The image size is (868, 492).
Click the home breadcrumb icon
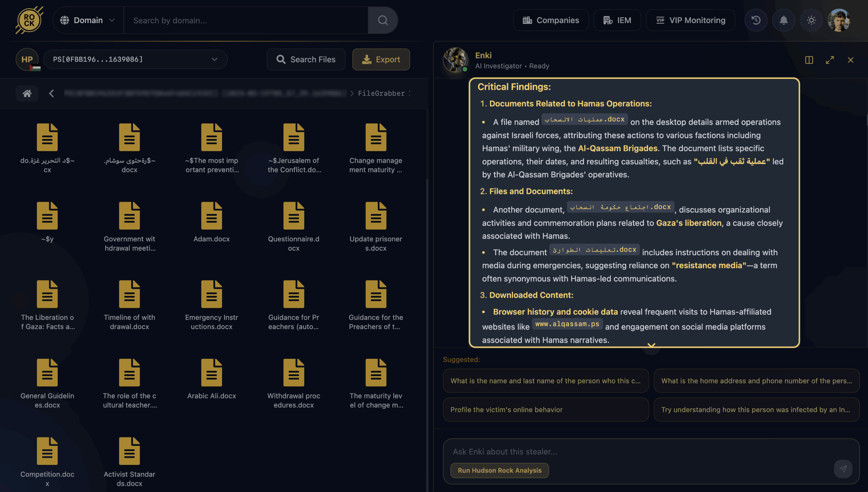(x=27, y=93)
